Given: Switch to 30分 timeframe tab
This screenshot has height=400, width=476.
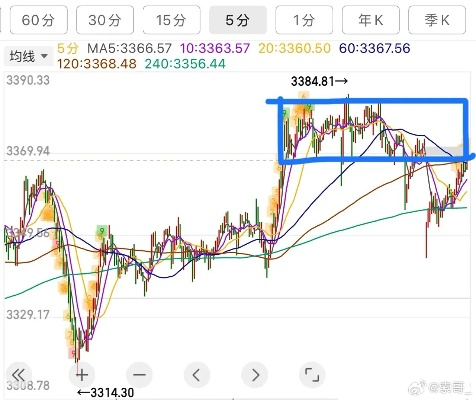Looking at the screenshot, I should tap(105, 20).
